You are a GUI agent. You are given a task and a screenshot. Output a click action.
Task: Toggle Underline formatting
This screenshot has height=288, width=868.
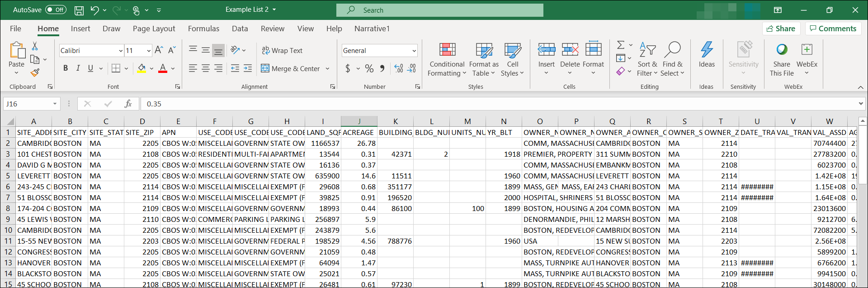[x=90, y=68]
